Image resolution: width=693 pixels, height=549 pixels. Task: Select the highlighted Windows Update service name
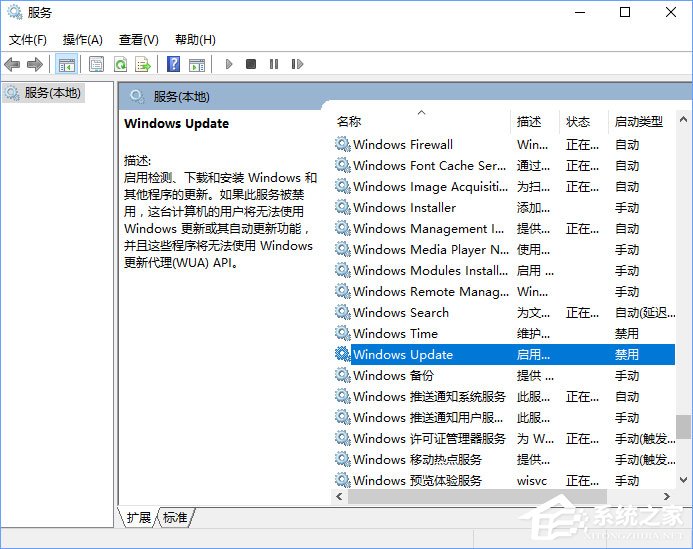coord(403,355)
